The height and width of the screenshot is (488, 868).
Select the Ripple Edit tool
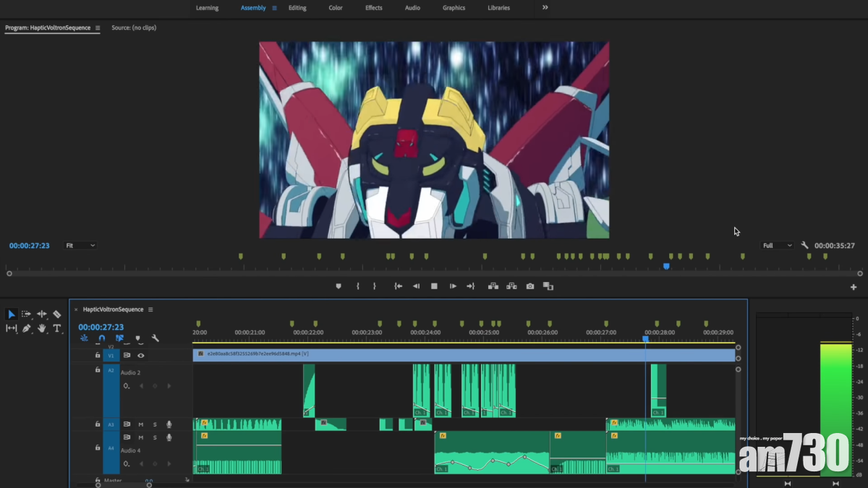(42, 314)
